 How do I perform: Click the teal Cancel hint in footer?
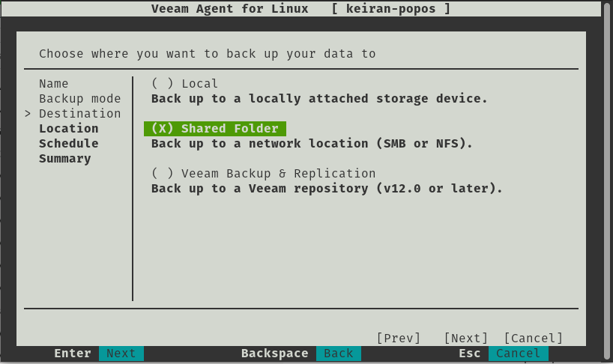[518, 353]
